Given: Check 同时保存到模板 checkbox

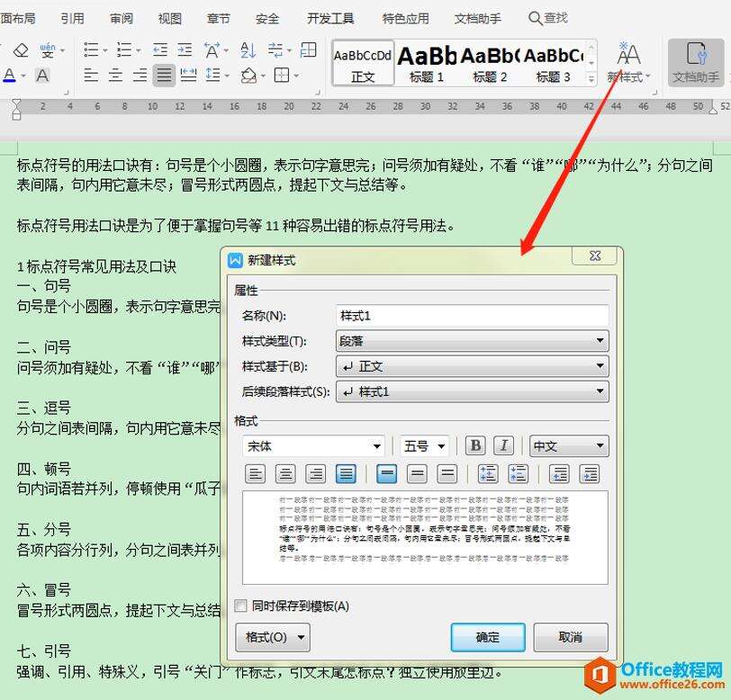Looking at the screenshot, I should [240, 606].
